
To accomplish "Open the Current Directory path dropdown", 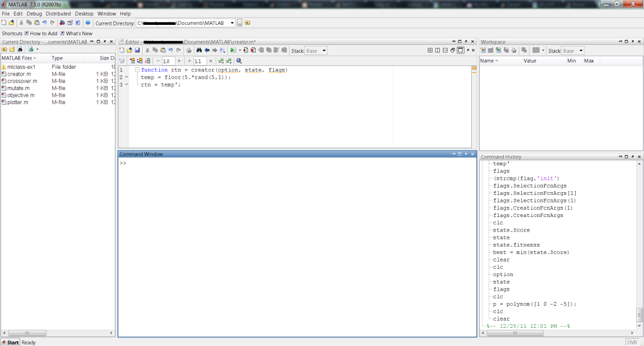I will [x=232, y=23].
